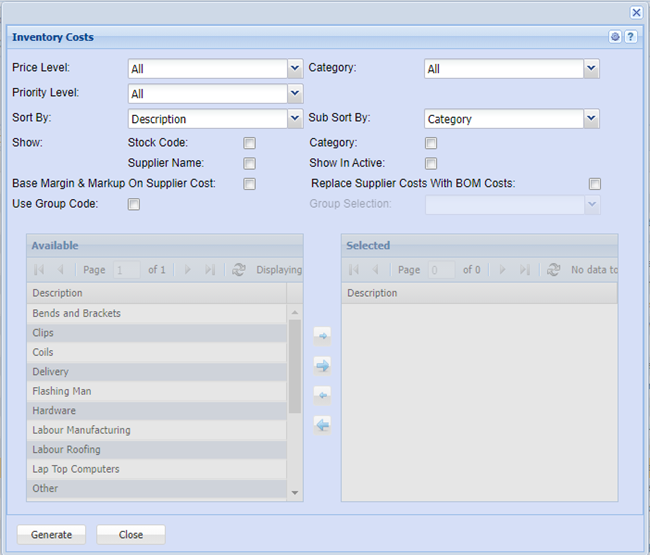The width and height of the screenshot is (650, 555).
Task: Move all items to Selected list
Action: click(x=322, y=365)
